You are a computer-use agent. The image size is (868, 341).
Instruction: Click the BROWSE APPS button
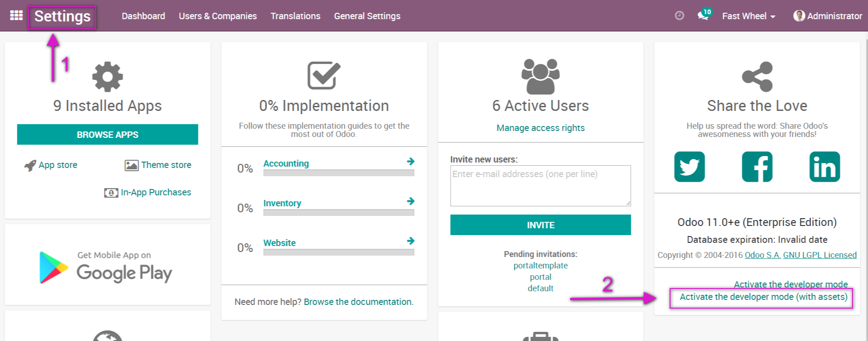(x=108, y=135)
